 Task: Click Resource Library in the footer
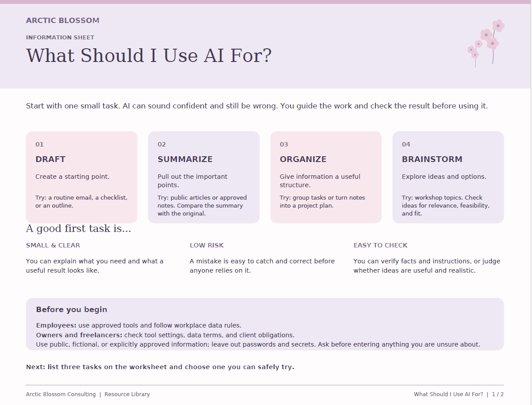coord(127,394)
